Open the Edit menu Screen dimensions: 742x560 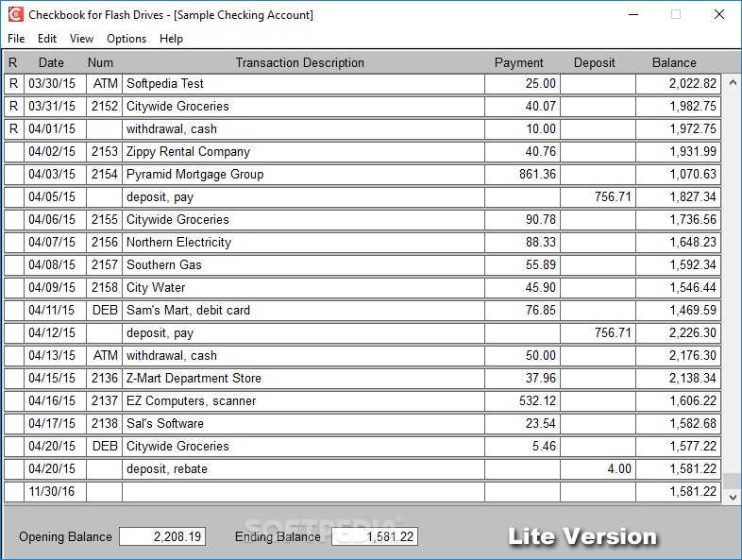(x=47, y=39)
